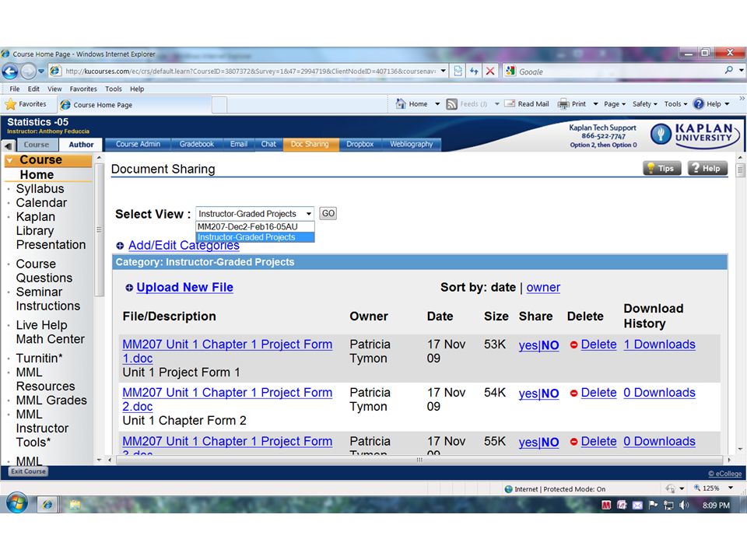
Task: Open Live Help Math Center sidebar link
Action: [50, 332]
